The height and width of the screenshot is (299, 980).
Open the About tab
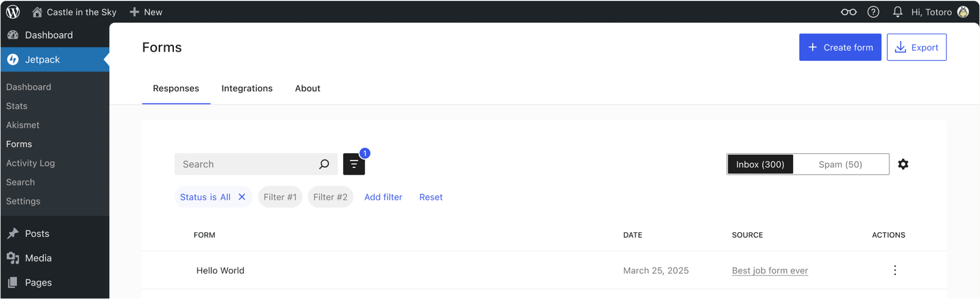[x=307, y=88]
